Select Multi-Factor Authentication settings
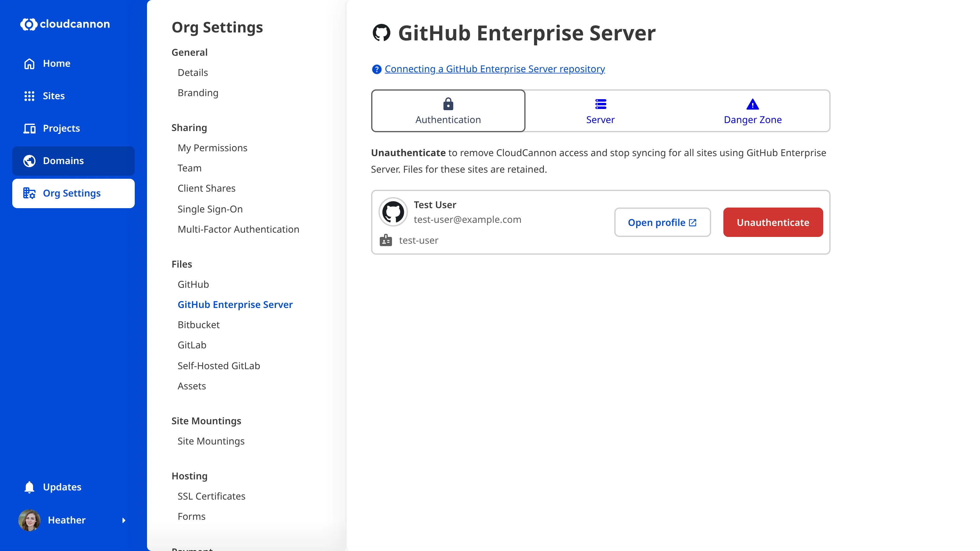 239,229
